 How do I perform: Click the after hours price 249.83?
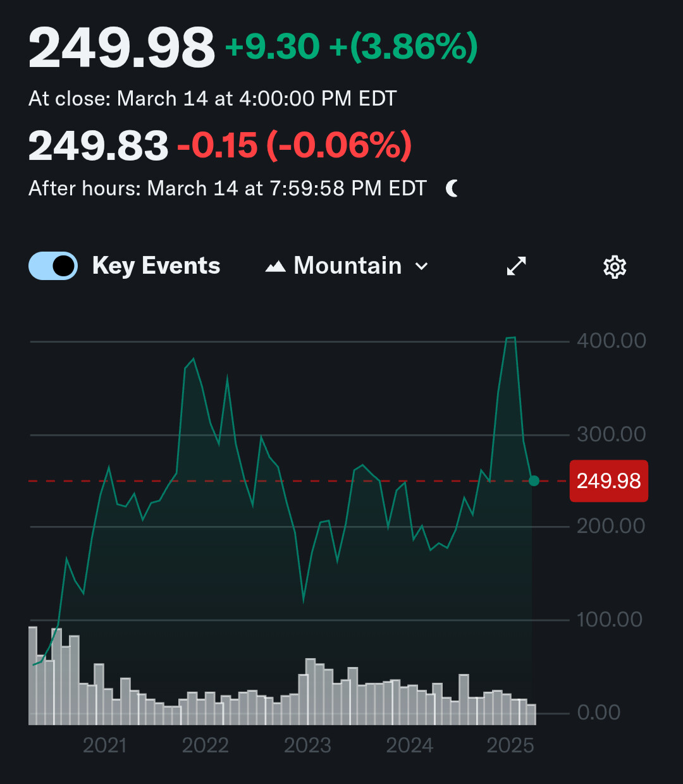(99, 145)
